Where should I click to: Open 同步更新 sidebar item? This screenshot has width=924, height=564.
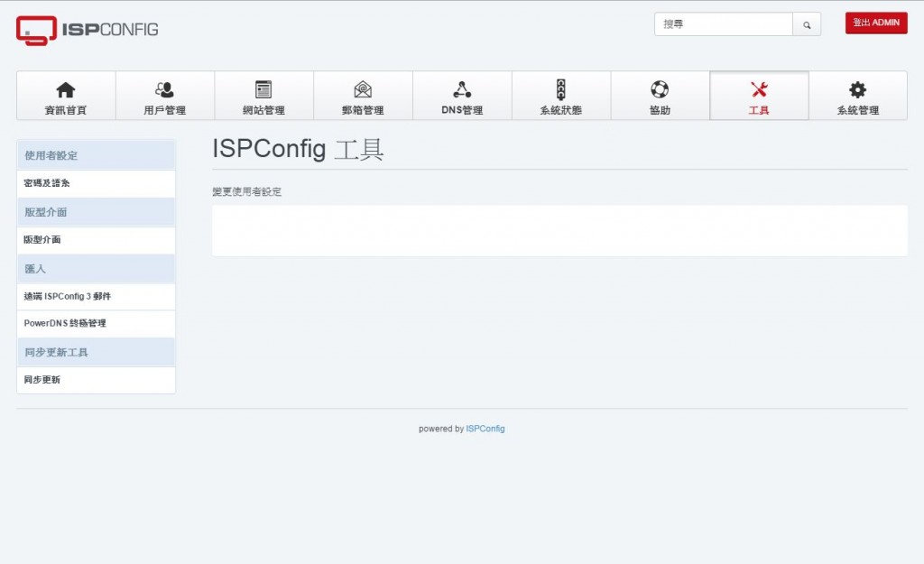point(96,380)
